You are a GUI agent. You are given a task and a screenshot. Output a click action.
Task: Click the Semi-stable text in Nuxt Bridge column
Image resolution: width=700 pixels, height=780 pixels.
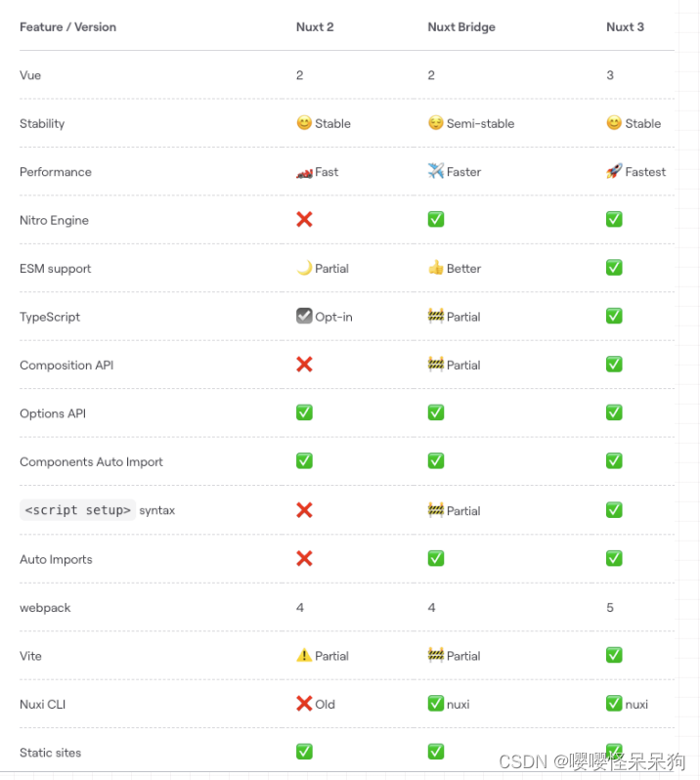coord(480,124)
